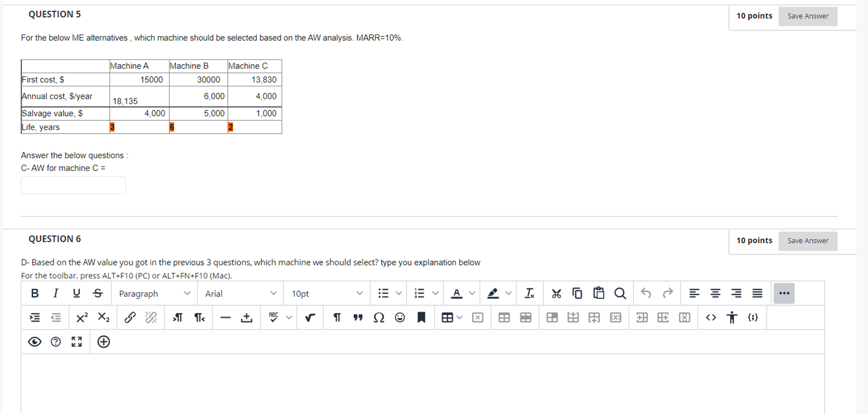Insert a horizontal line
The image size is (868, 414).
(226, 318)
